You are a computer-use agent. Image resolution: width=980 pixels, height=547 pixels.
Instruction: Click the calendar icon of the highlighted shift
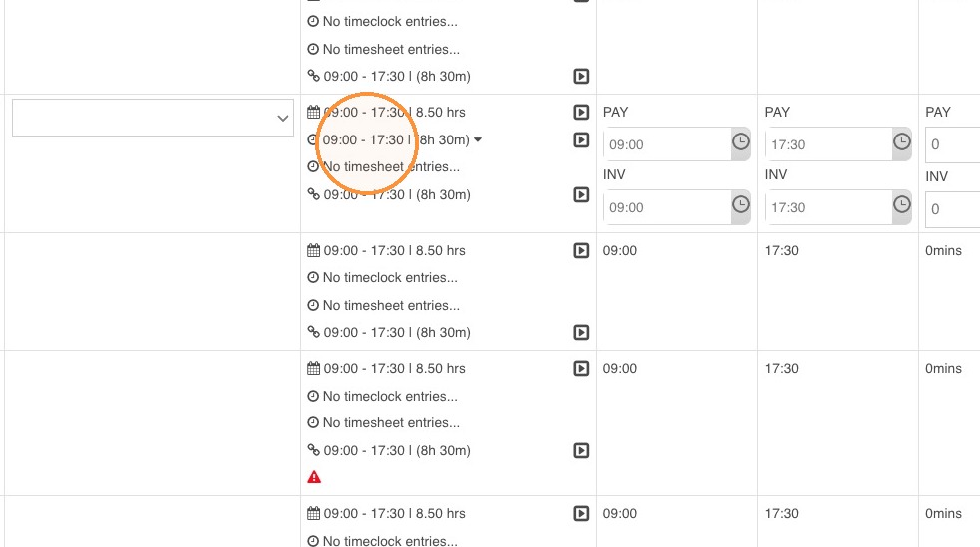click(314, 113)
